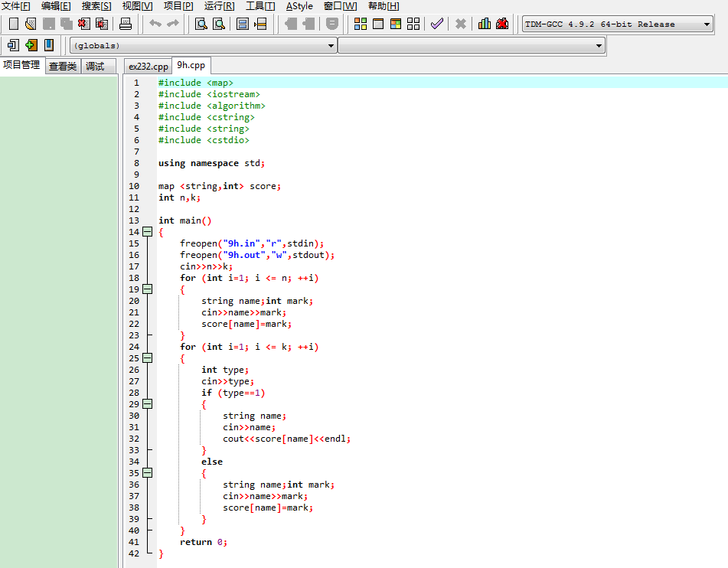Click the line 'cin>>n>>k;'
This screenshot has height=568, width=728.
[x=206, y=266]
